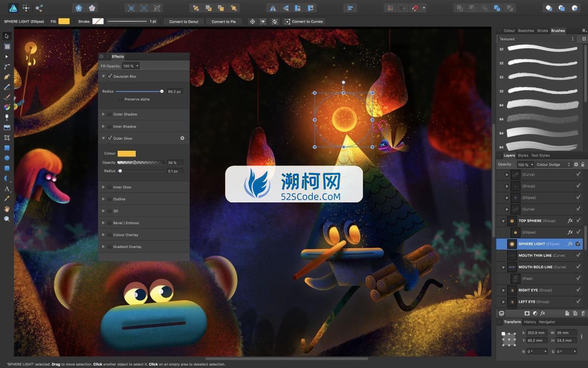Open the Fill Opacity 100% dropdown
Image resolution: width=588 pixels, height=368 pixels.
[131, 66]
